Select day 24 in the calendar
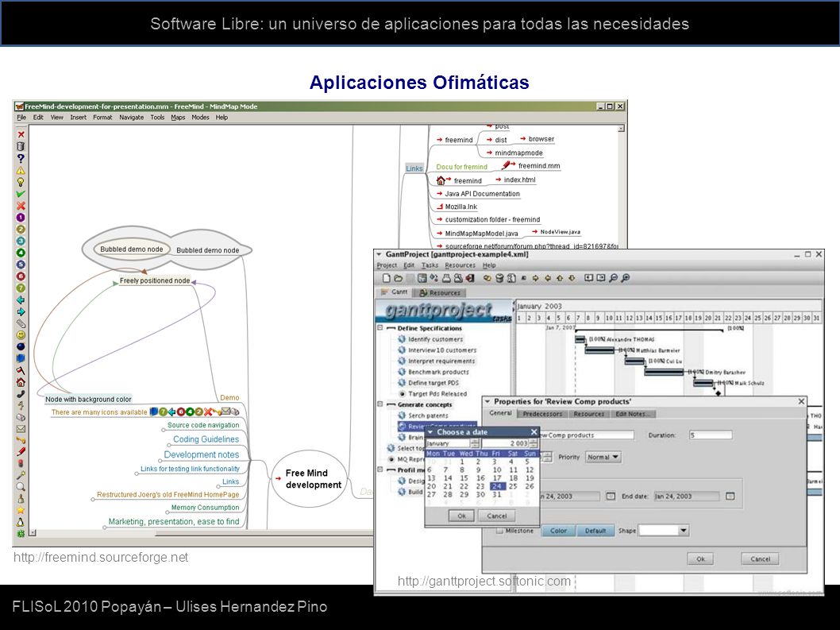This screenshot has width=840, height=630. point(497,486)
